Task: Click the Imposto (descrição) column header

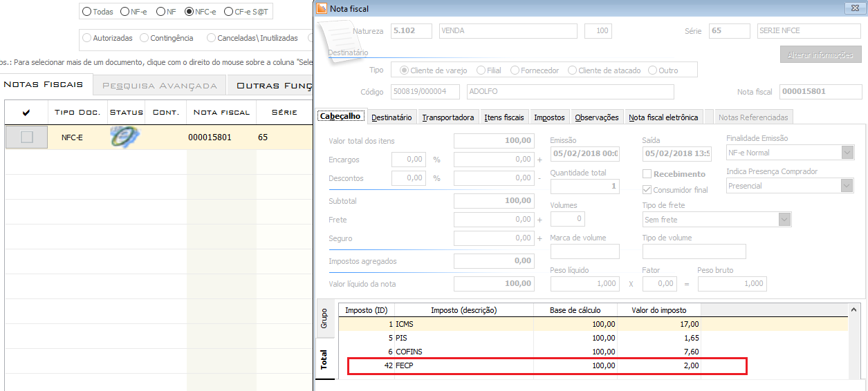Action: pyautogui.click(x=464, y=310)
